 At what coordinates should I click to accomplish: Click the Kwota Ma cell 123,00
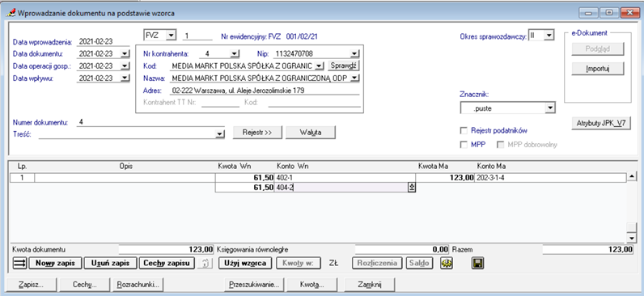tap(445, 178)
